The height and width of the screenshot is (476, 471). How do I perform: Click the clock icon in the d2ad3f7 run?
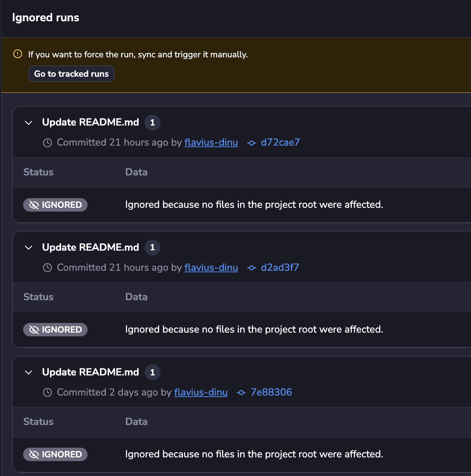[x=47, y=267]
